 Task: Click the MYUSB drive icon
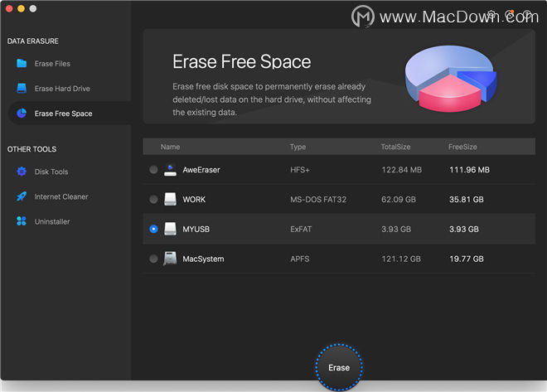click(170, 229)
